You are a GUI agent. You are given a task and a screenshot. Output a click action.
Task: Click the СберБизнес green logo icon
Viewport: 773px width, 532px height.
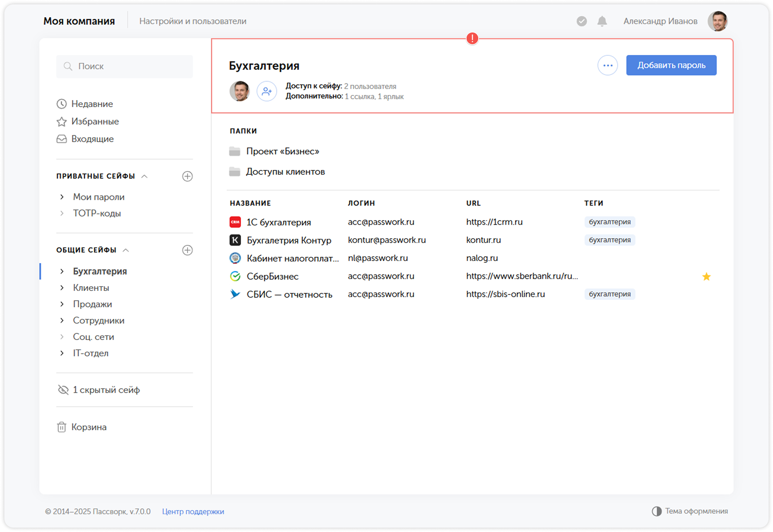235,276
